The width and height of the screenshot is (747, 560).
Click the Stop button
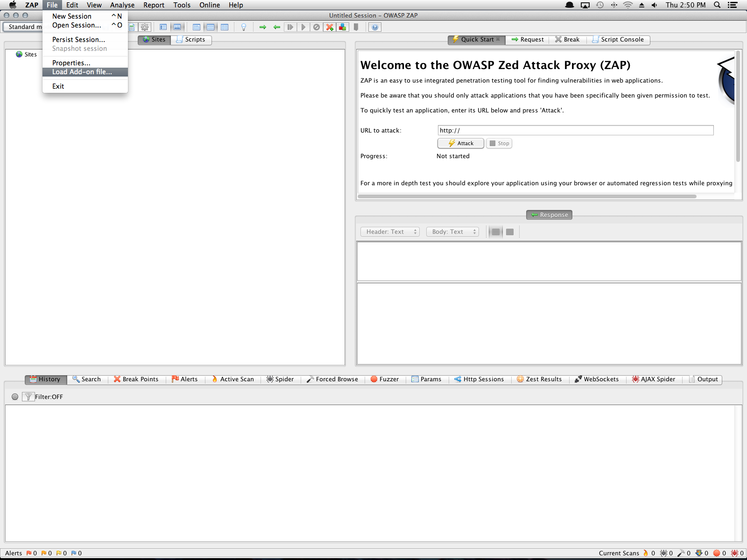499,143
